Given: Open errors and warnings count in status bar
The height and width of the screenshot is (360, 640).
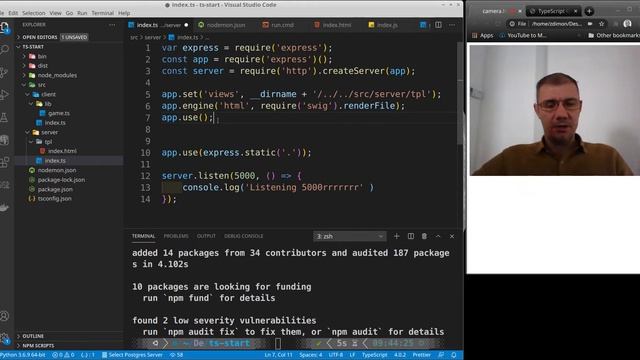Looking at the screenshot, I should pyautogui.click(x=63, y=355).
